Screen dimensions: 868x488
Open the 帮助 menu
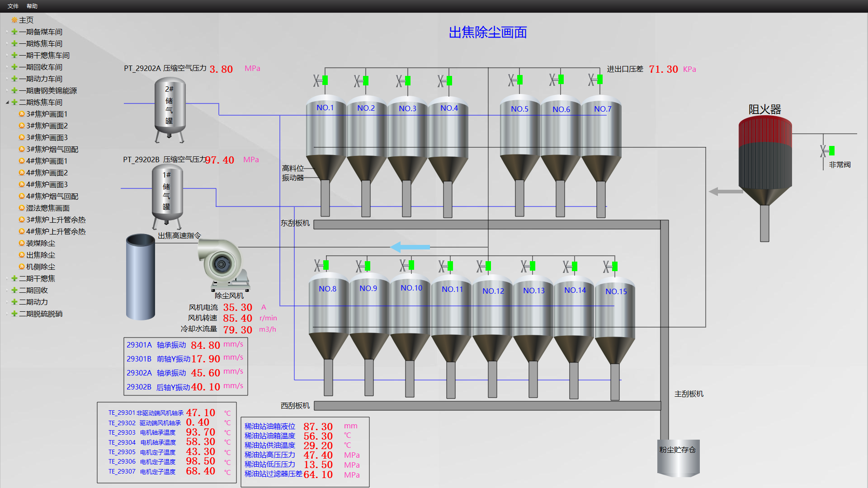32,6
